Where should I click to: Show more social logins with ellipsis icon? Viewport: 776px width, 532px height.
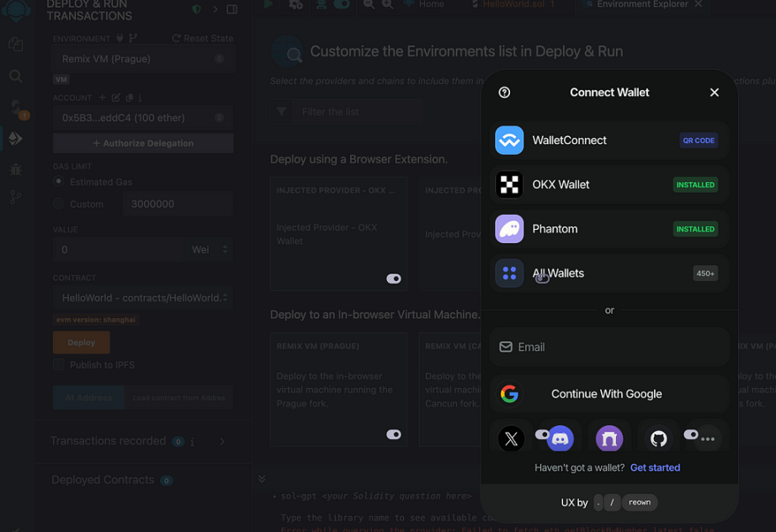pyautogui.click(x=708, y=439)
